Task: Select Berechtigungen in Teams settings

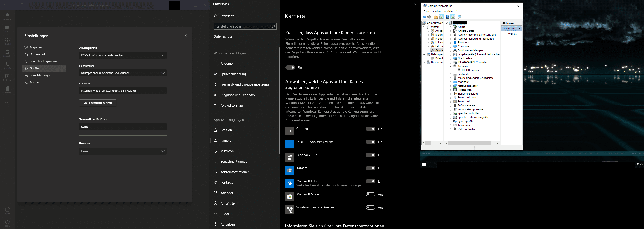Action: [44, 75]
